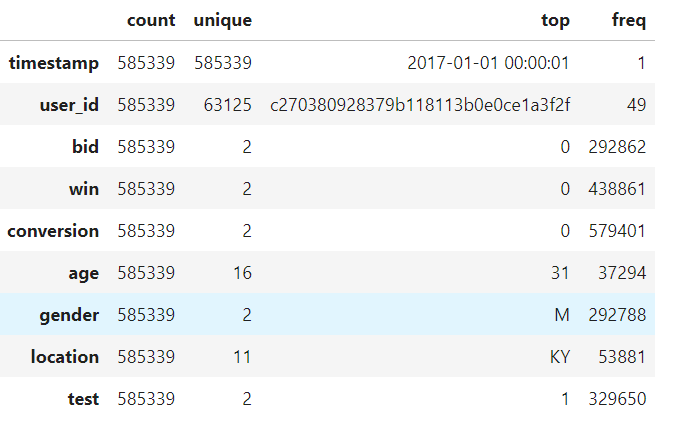Select the highlighted 'gender' row label

(x=69, y=315)
